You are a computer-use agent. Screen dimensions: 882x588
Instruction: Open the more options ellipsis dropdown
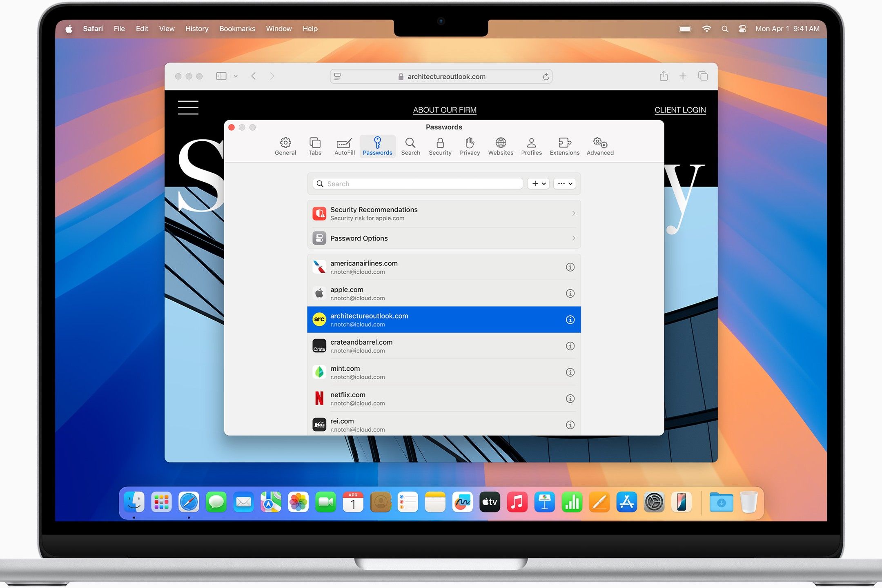point(565,184)
